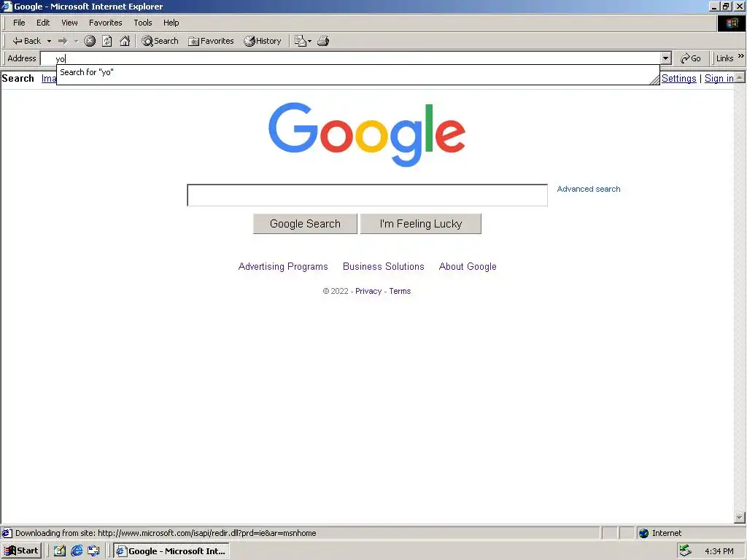Open the Business Solutions link
The height and width of the screenshot is (560, 747).
[x=384, y=267]
